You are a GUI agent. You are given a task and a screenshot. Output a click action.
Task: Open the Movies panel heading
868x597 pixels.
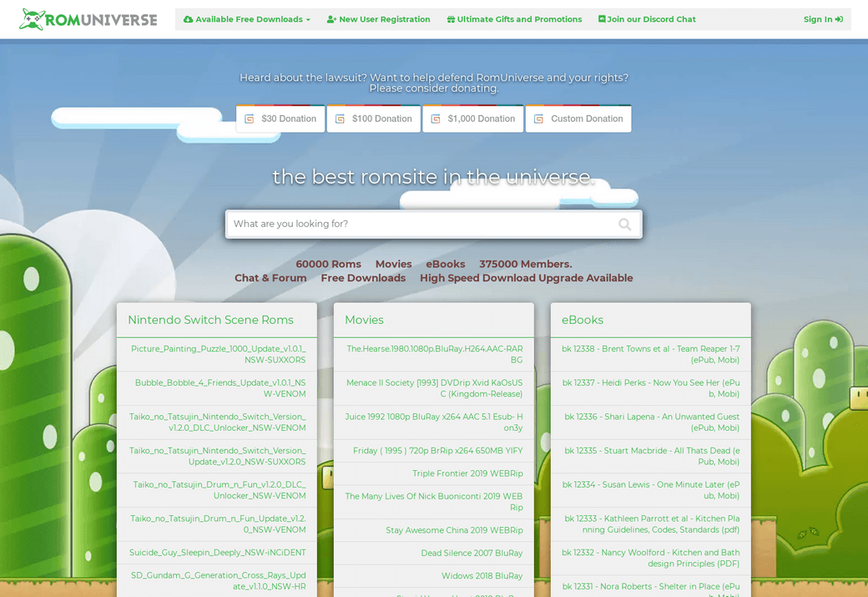click(x=364, y=320)
